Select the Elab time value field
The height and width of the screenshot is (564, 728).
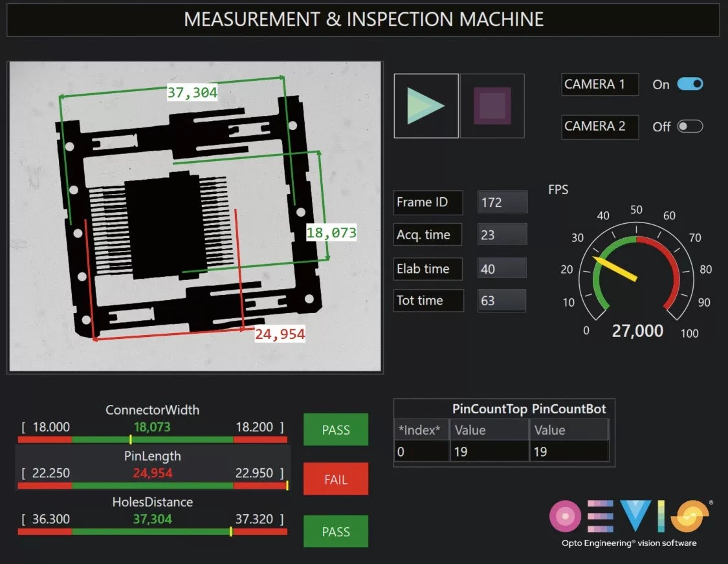point(502,268)
